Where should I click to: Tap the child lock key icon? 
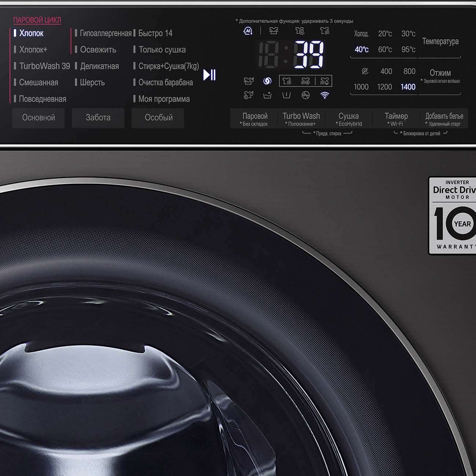coord(305,96)
